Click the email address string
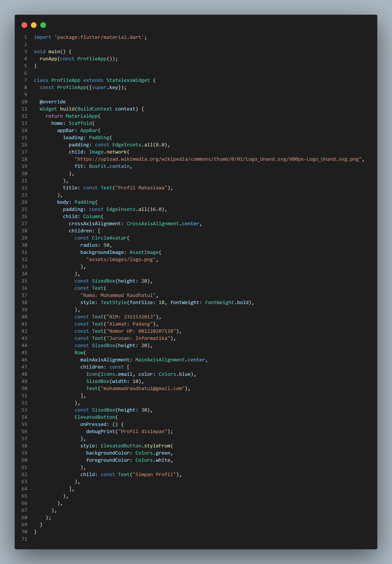Image resolution: width=392 pixels, height=564 pixels. click(x=143, y=389)
